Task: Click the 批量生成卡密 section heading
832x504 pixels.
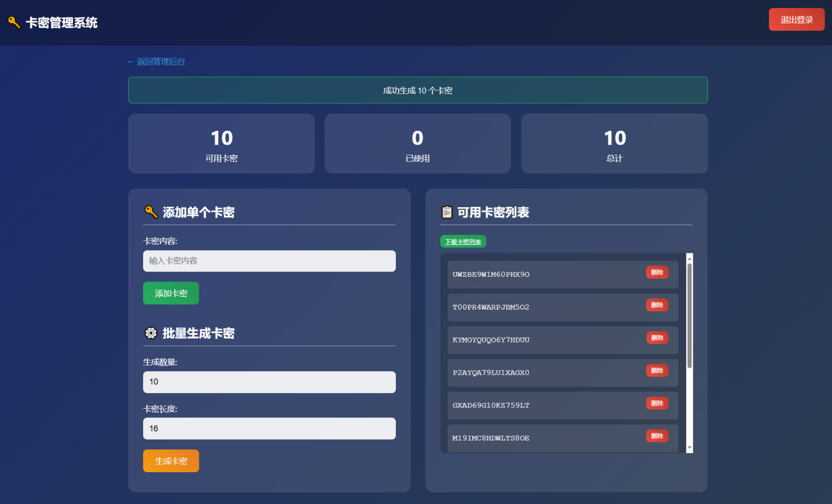Action: [198, 333]
